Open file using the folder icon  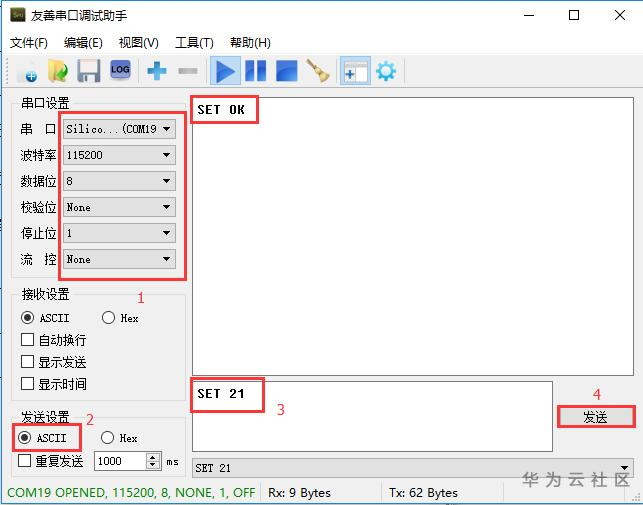(x=58, y=71)
